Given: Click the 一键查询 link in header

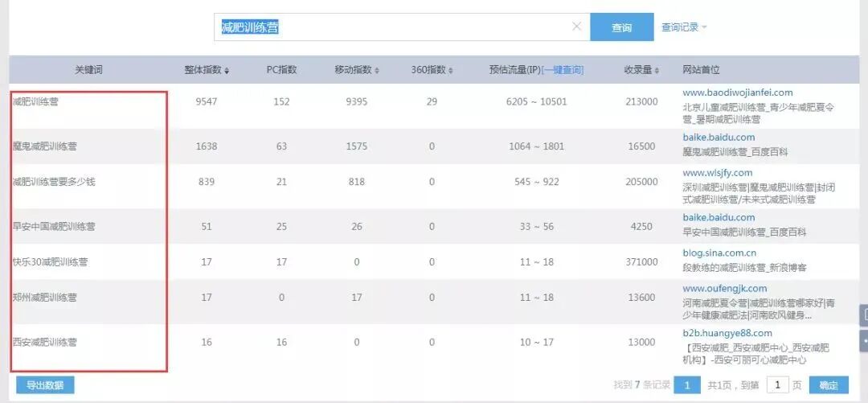Looking at the screenshot, I should 563,71.
